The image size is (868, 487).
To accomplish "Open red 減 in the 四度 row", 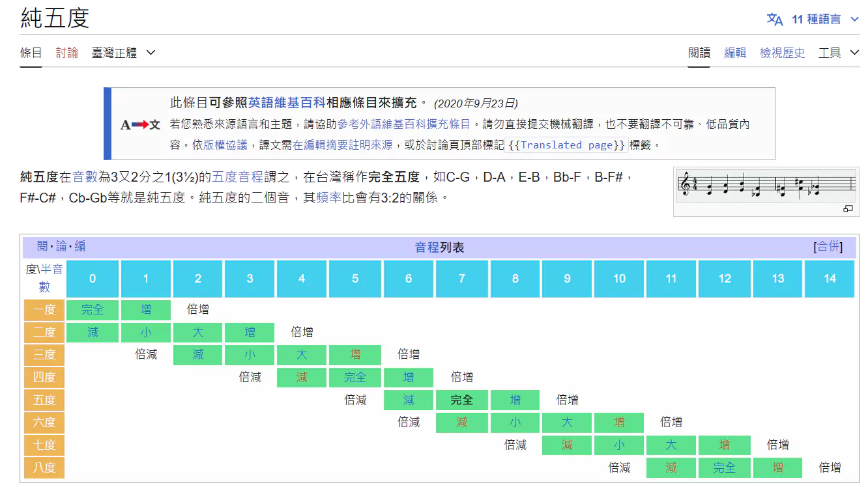I will [x=302, y=378].
